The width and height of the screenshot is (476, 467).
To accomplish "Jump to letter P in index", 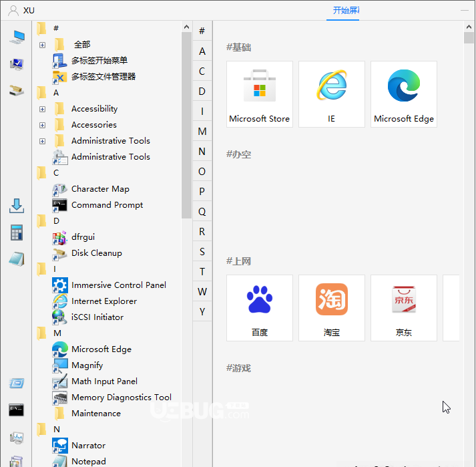I will click(202, 192).
